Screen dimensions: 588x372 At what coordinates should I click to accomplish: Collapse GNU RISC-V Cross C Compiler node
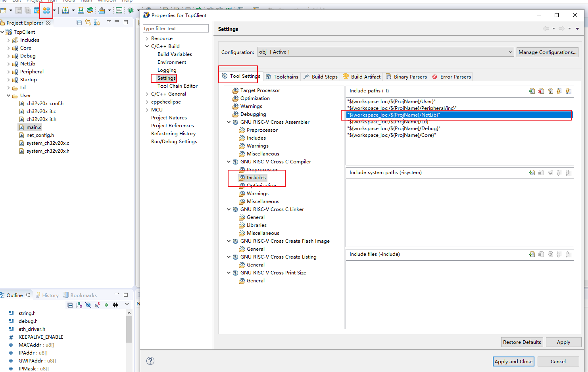[229, 162]
